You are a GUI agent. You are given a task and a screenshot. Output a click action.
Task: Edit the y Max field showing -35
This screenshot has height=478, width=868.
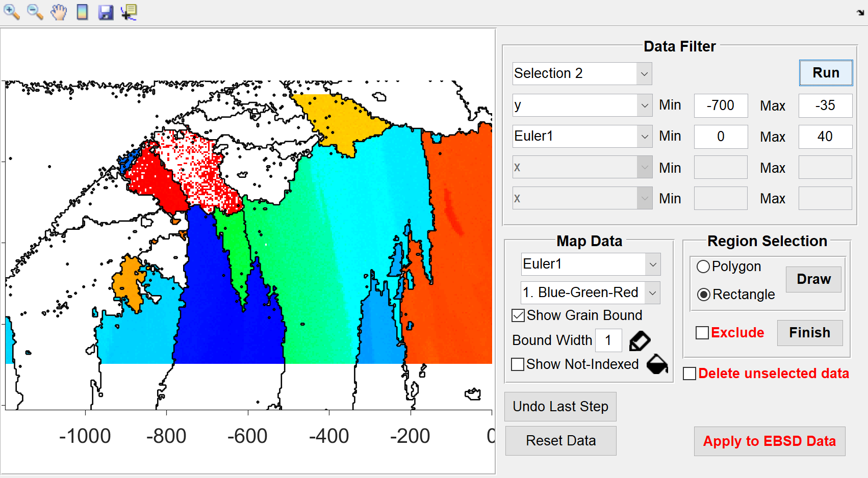pyautogui.click(x=825, y=105)
